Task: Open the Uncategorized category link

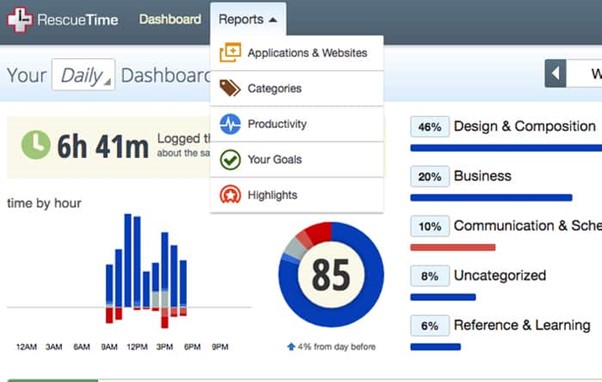Action: tap(500, 275)
